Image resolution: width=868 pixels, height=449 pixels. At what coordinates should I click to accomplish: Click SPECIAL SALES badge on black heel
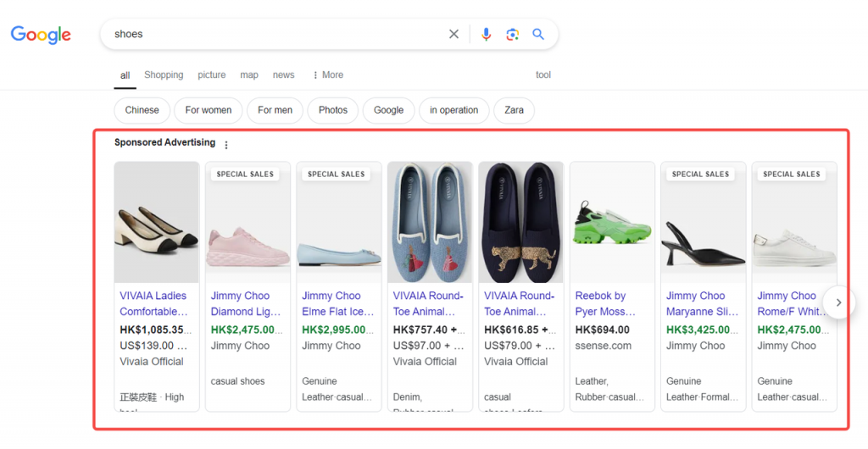tap(700, 174)
